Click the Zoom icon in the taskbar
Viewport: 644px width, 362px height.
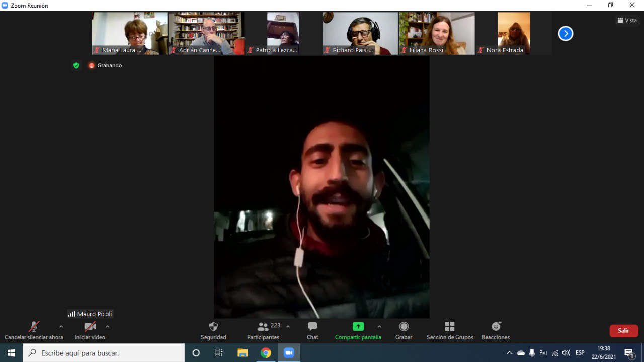pos(289,353)
